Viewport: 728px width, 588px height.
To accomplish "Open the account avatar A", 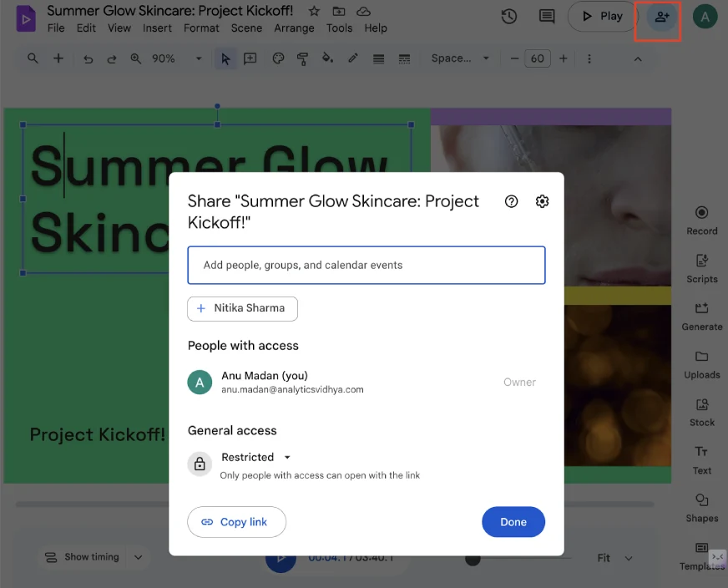I will click(705, 17).
